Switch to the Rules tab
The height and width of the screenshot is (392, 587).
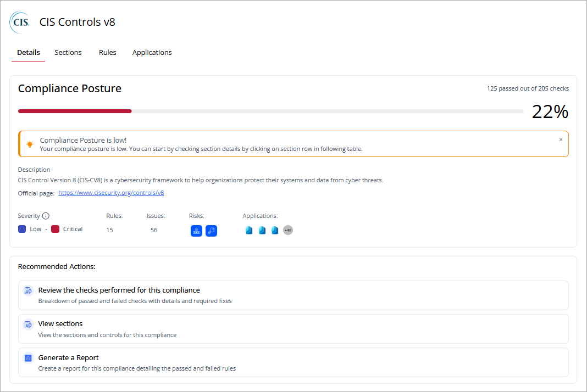[107, 52]
